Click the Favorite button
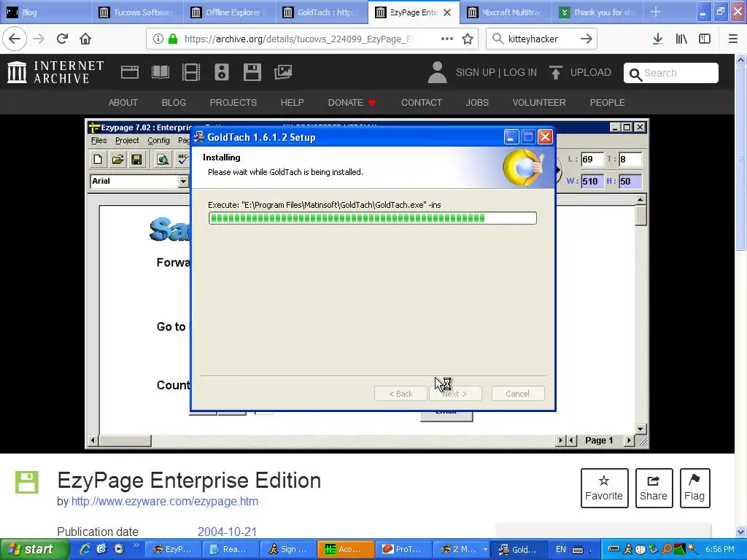The width and height of the screenshot is (747, 560). (604, 488)
